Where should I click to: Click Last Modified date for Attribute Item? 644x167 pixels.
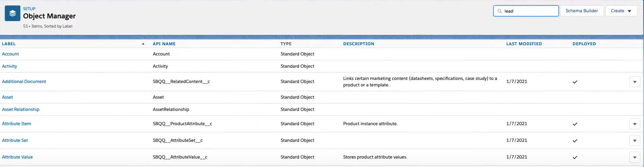tap(517, 124)
